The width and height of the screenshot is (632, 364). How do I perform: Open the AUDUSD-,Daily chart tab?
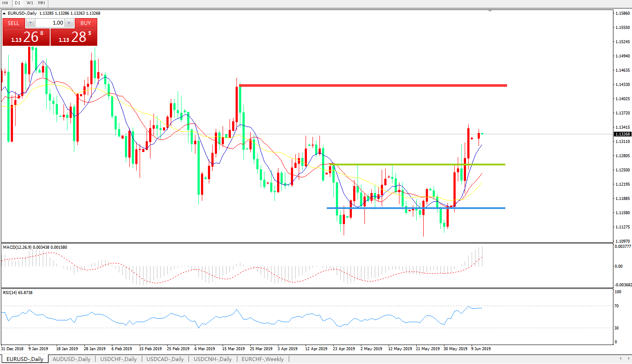(x=71, y=359)
